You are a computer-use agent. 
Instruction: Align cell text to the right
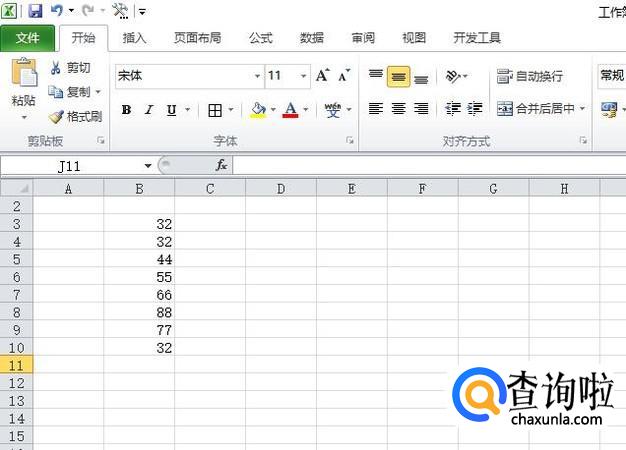421,109
